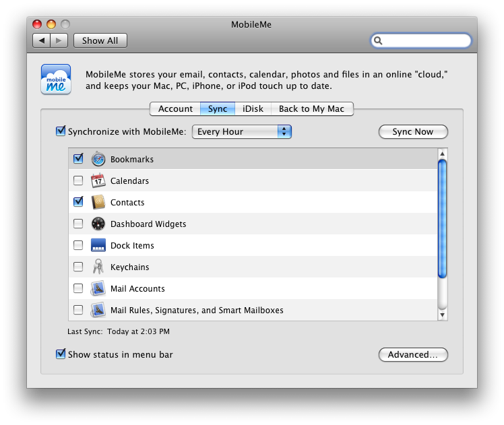Click the Dashboard gauge icon
Viewport: 504px width, 425px height.
(98, 224)
